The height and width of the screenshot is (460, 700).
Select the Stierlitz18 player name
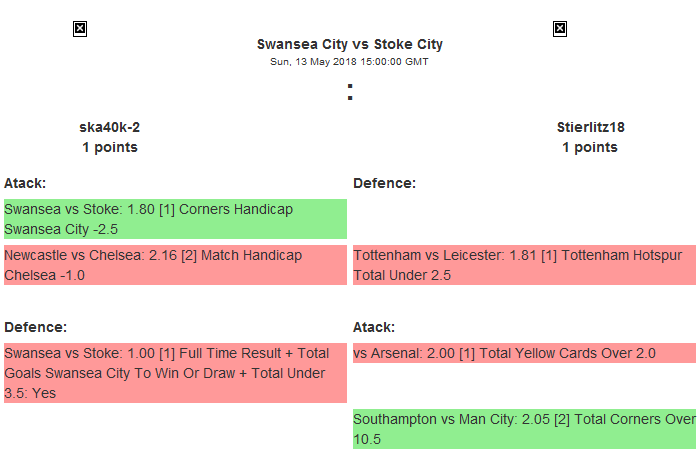coord(589,127)
